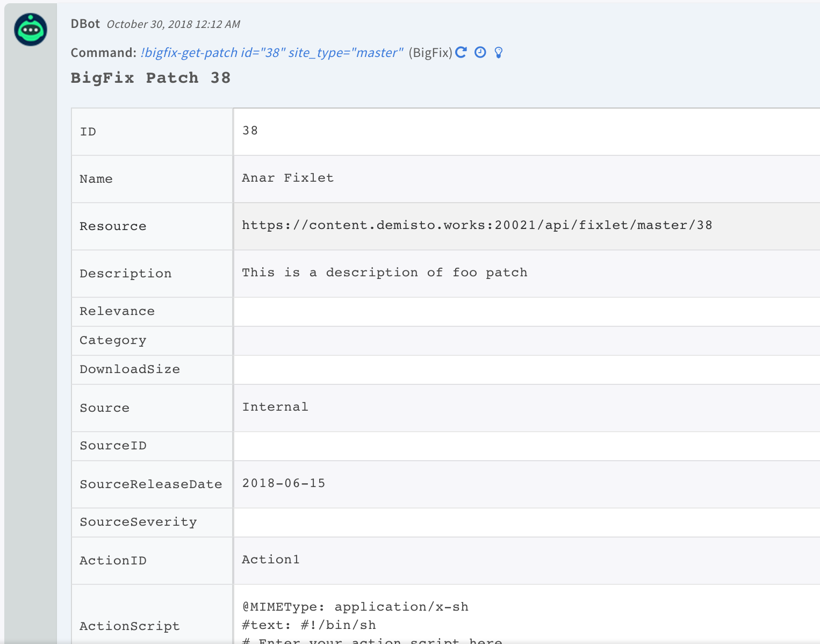Select the Anar Fixlet name value

pos(287,178)
